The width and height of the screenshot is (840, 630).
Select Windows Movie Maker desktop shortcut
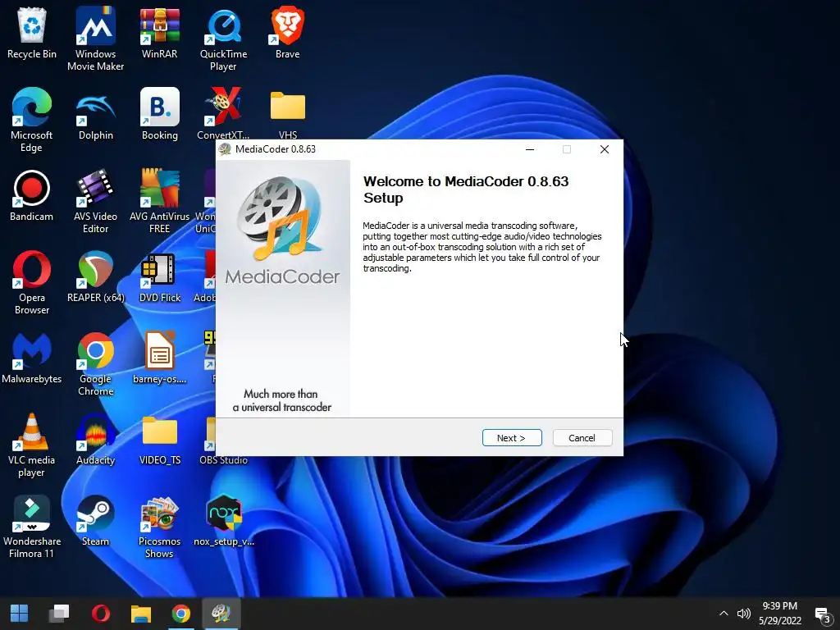click(95, 39)
